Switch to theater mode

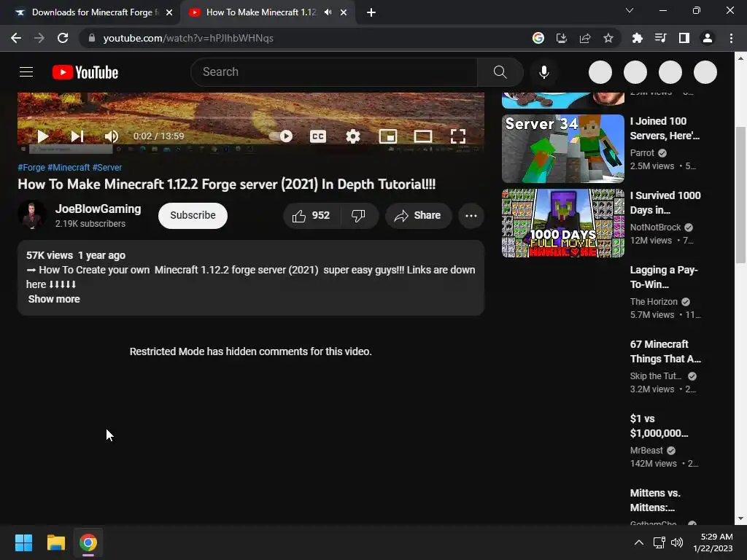point(423,136)
